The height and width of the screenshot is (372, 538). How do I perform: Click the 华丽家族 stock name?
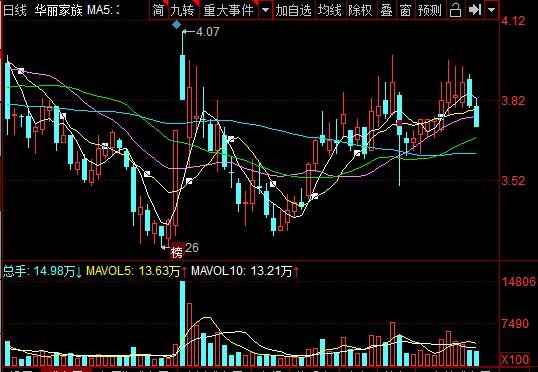point(59,10)
